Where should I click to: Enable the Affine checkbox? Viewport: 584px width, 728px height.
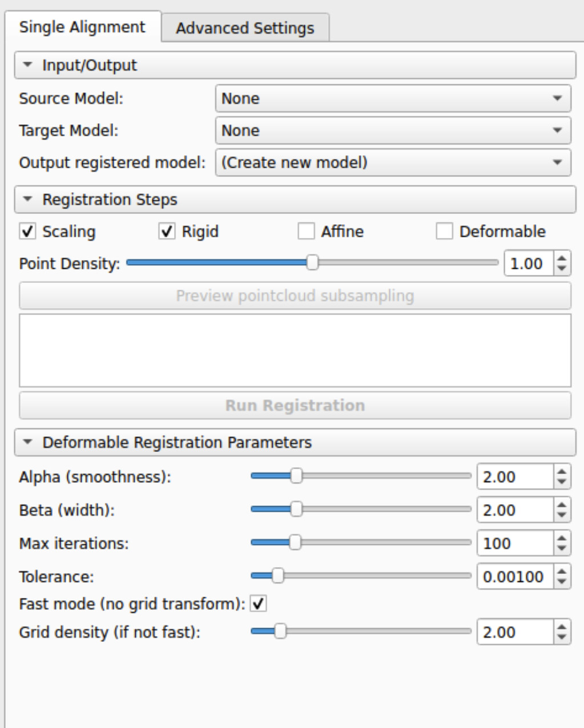306,232
